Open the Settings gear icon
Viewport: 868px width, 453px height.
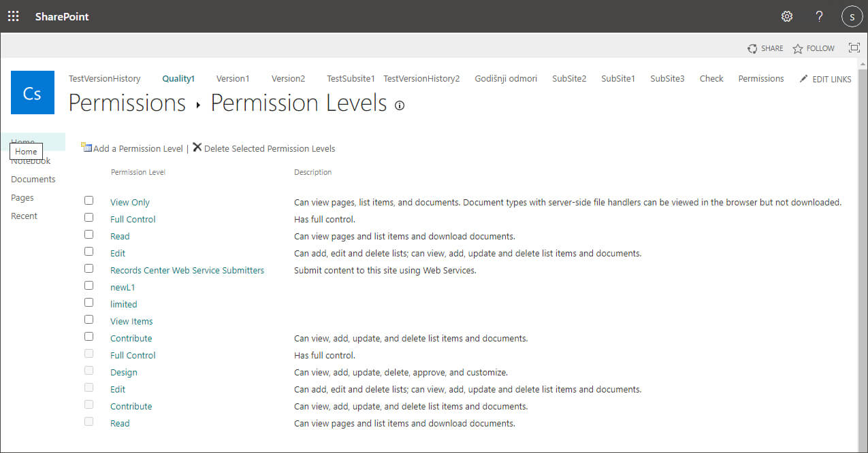point(787,16)
